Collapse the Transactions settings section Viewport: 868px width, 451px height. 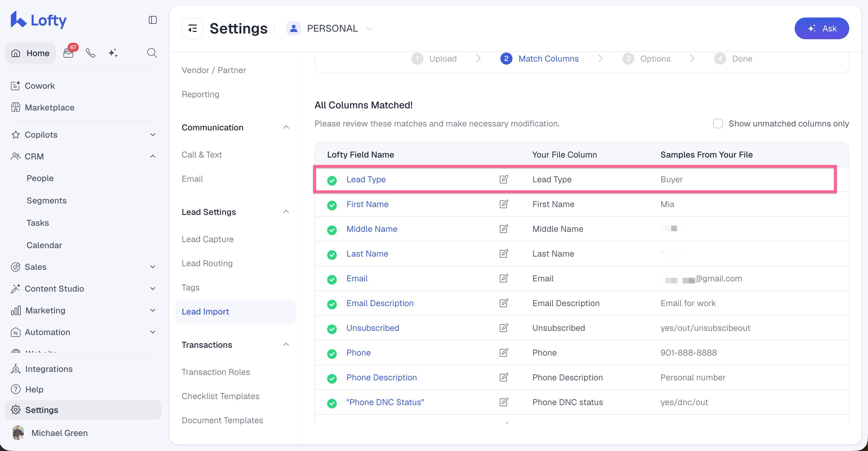286,344
